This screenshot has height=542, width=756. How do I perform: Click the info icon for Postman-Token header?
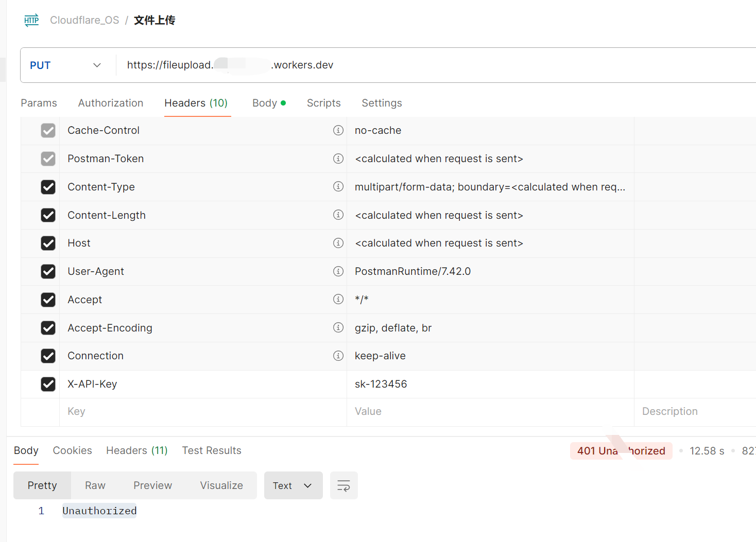pyautogui.click(x=338, y=159)
